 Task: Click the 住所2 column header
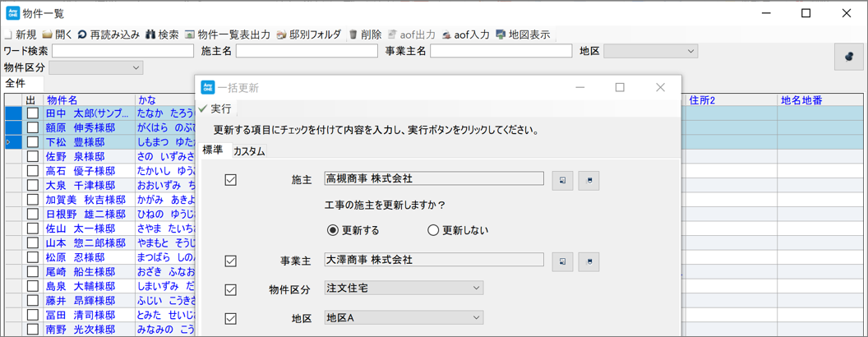tap(732, 99)
